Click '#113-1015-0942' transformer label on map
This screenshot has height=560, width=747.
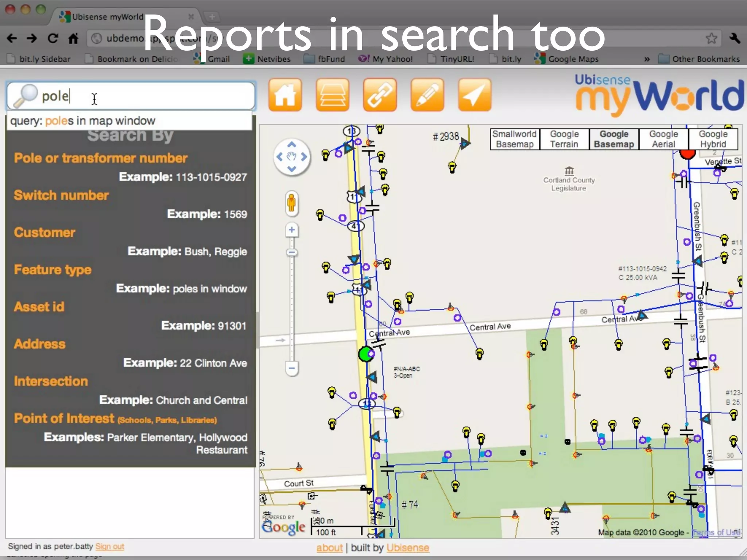point(643,269)
